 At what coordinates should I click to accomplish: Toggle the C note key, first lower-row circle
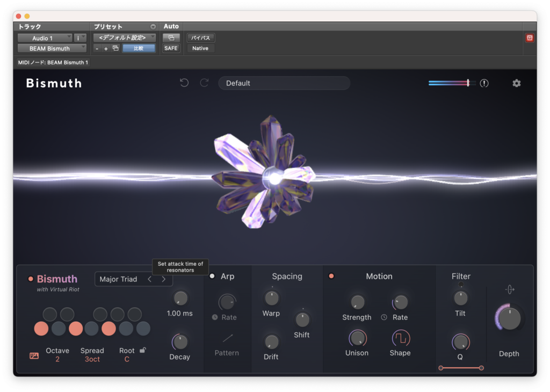point(41,329)
